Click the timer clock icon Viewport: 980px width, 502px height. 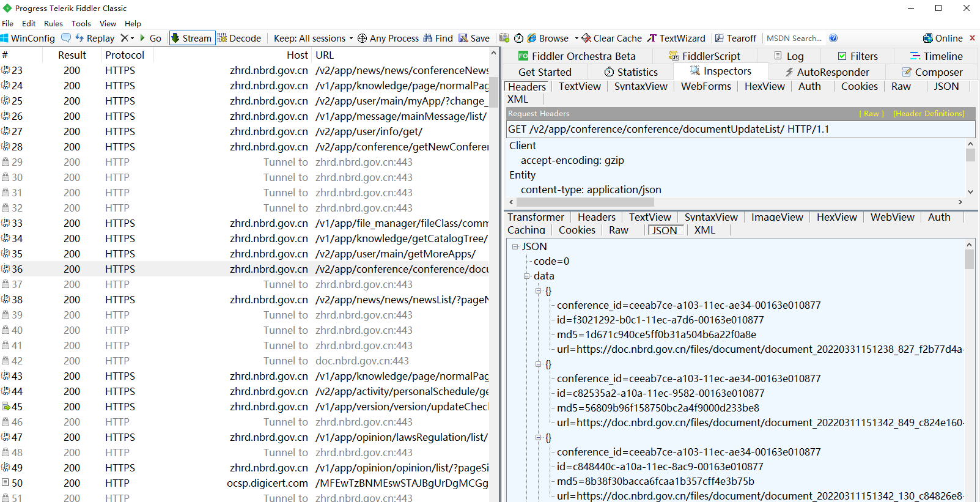tap(518, 38)
